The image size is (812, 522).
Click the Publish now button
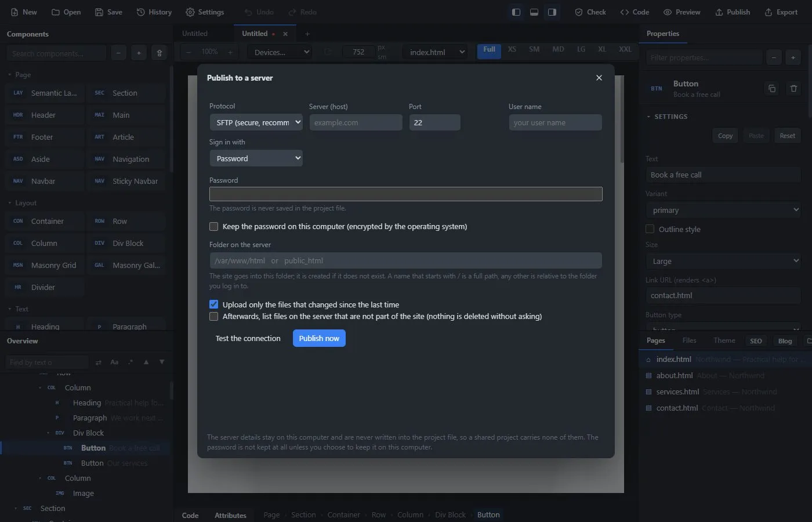(319, 338)
